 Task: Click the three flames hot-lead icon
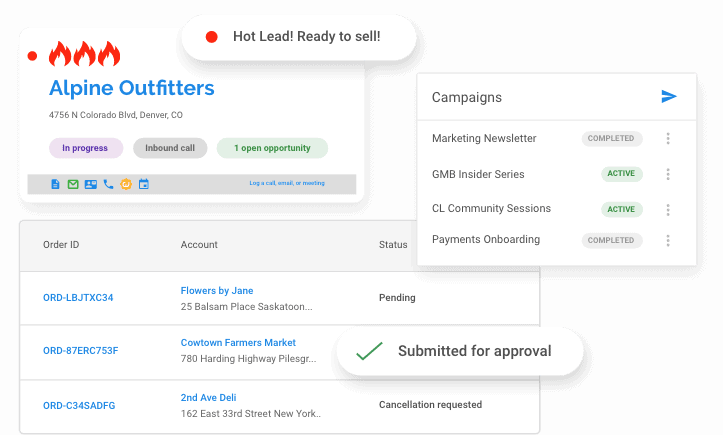click(x=84, y=54)
